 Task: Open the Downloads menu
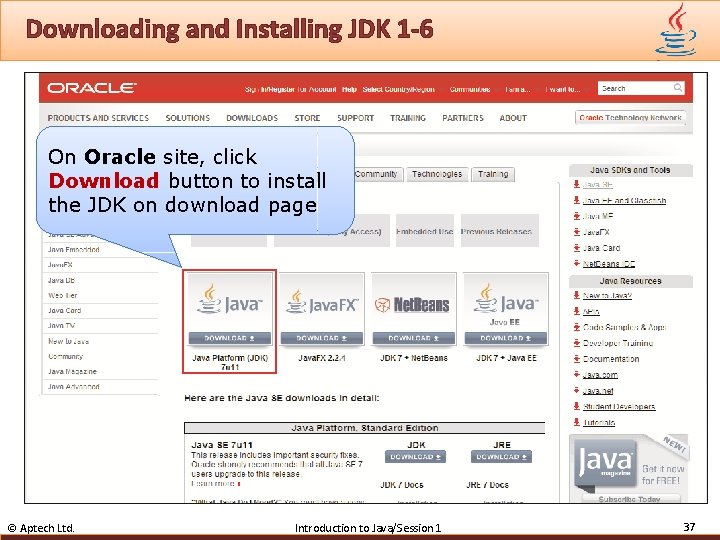pos(252,118)
